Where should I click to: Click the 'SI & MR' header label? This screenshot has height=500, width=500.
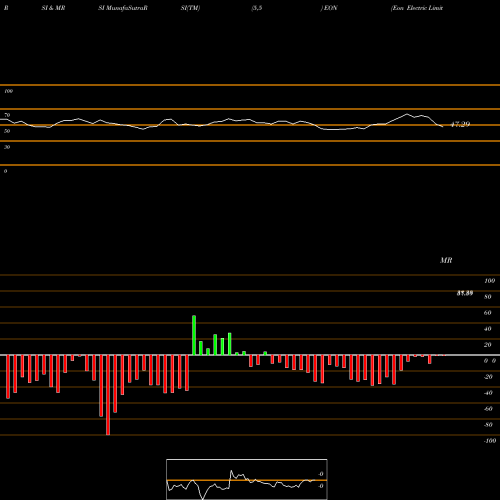tap(53, 8)
